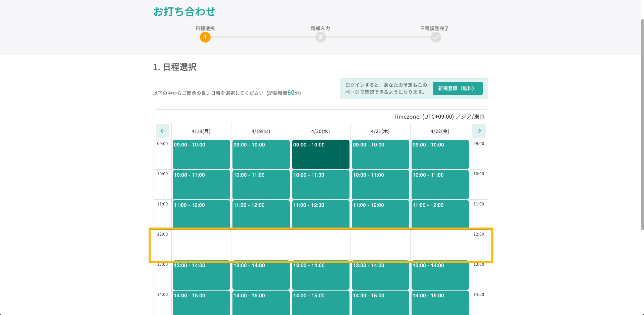Reserve 4/18 14:00 - 15:00 slot
Viewport: 644px width, 315px height.
pos(201,303)
